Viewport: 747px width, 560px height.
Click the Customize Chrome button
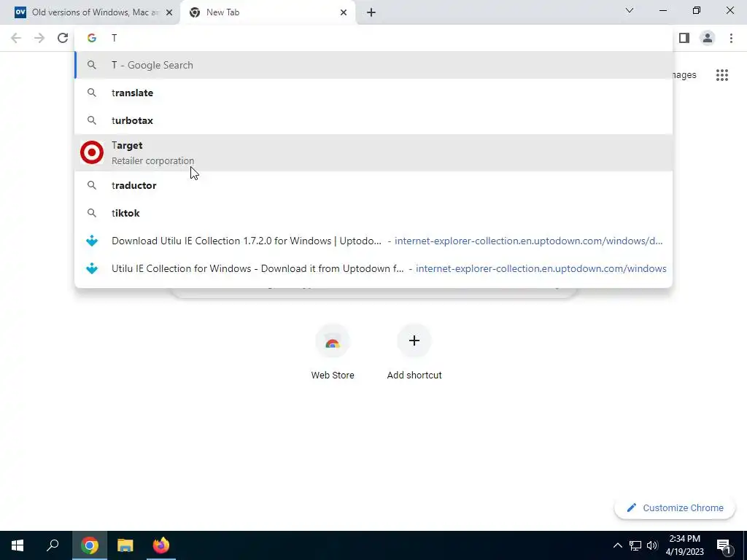[x=675, y=508]
